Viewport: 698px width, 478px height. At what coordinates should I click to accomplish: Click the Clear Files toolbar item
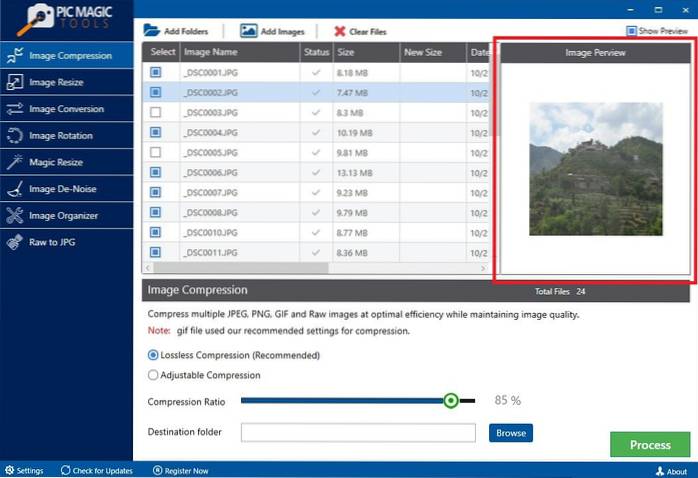tap(364, 31)
